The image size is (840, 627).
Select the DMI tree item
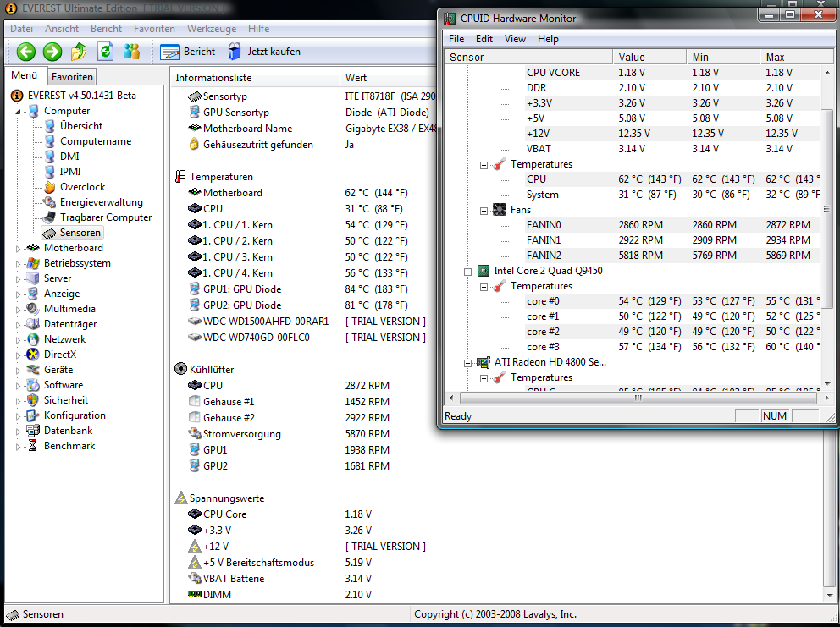(x=69, y=157)
